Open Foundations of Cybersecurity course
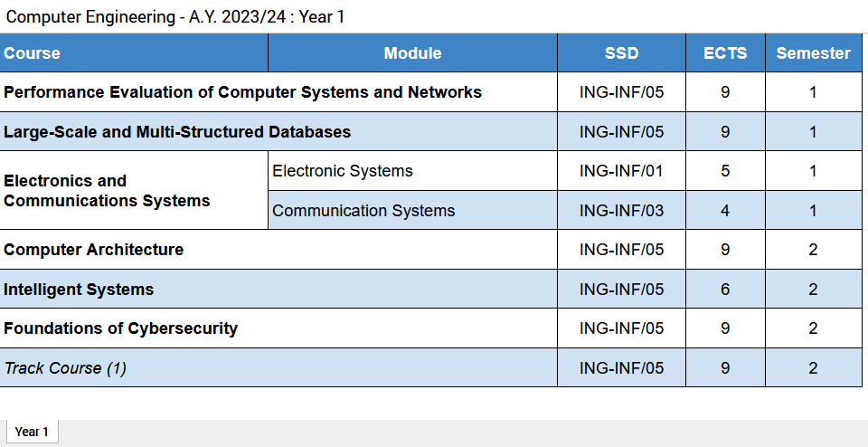 point(120,328)
